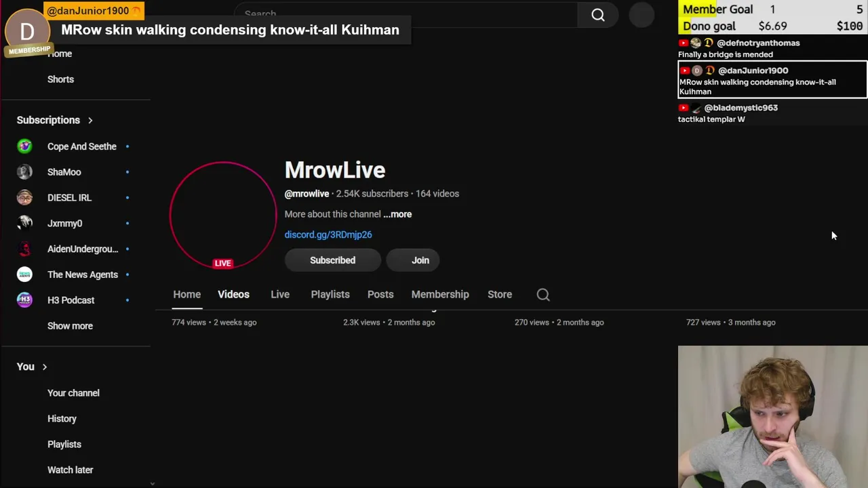This screenshot has height=488, width=868.
Task: Click the LIVE badge under avatar
Action: (x=223, y=263)
